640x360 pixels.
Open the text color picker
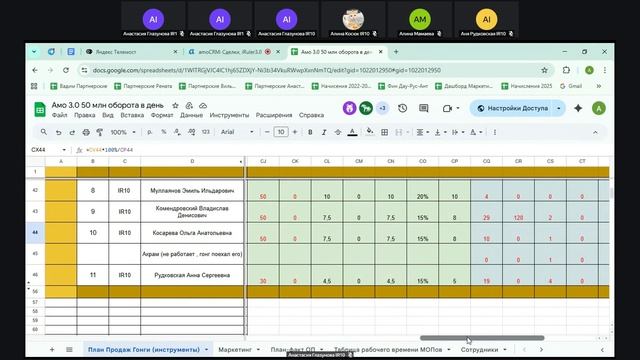352,132
